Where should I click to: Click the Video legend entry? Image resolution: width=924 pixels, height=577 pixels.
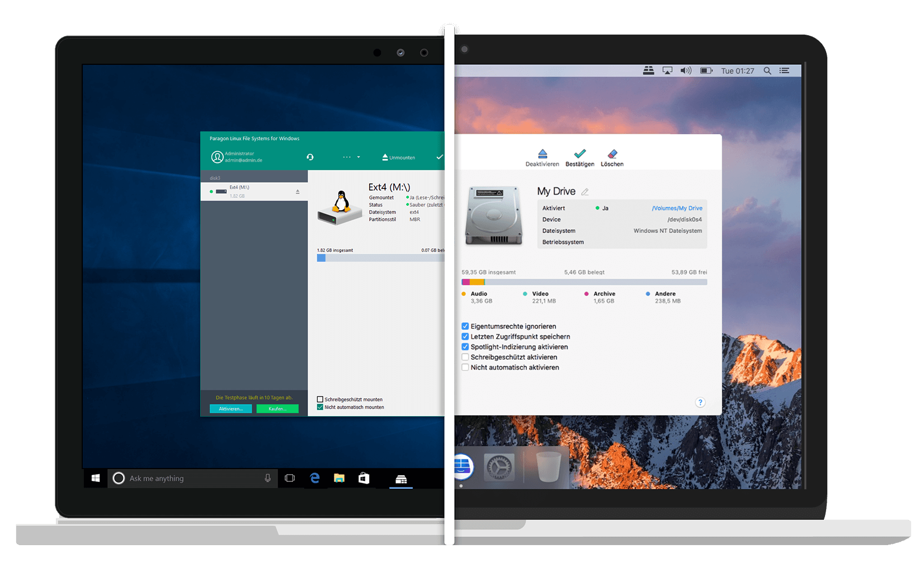540,297
